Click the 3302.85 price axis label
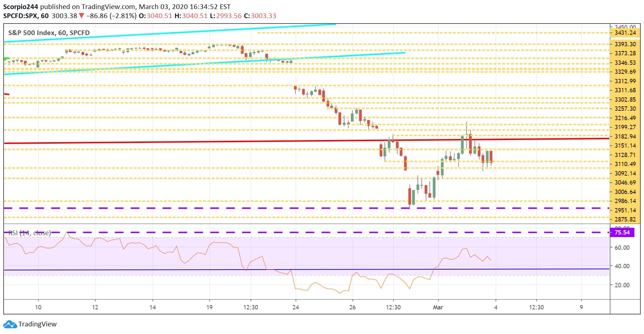 coord(625,100)
